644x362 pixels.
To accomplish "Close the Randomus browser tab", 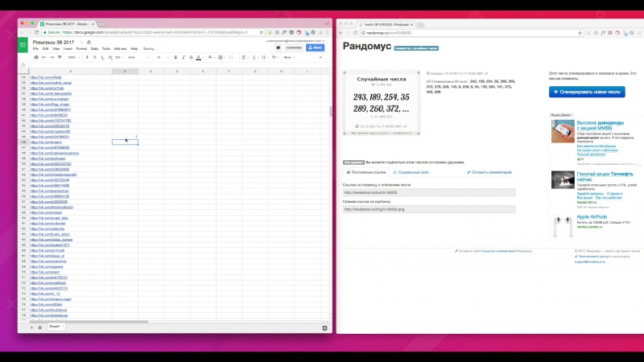I will (x=411, y=25).
